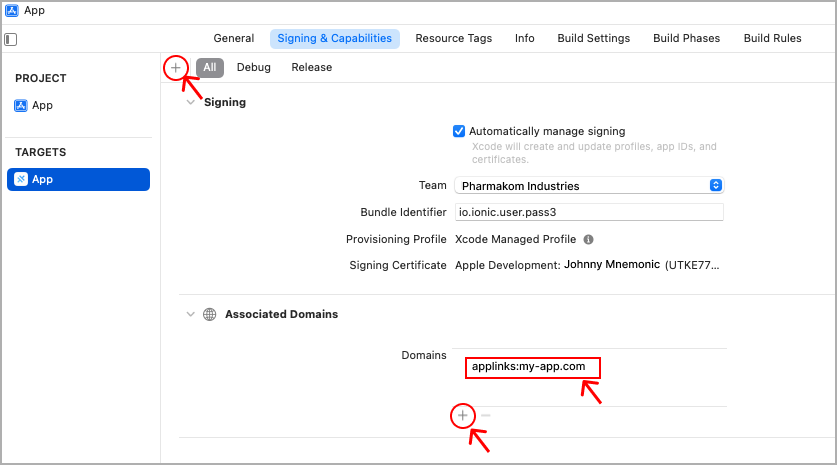Screen dimensions: 837x465
Task: Click the App project icon in sidebar
Action: pyautogui.click(x=21, y=105)
